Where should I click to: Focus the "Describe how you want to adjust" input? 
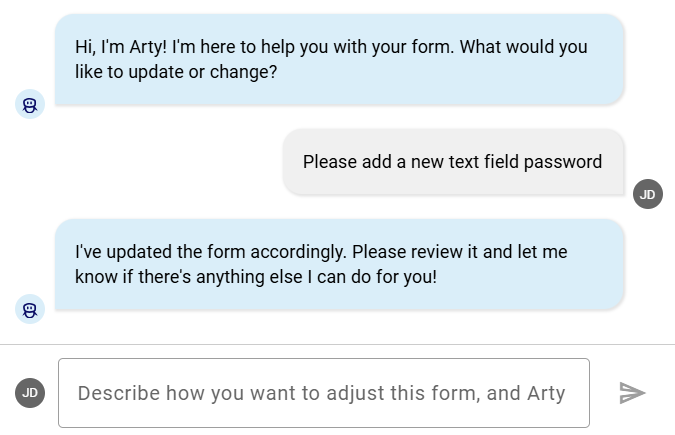click(323, 393)
